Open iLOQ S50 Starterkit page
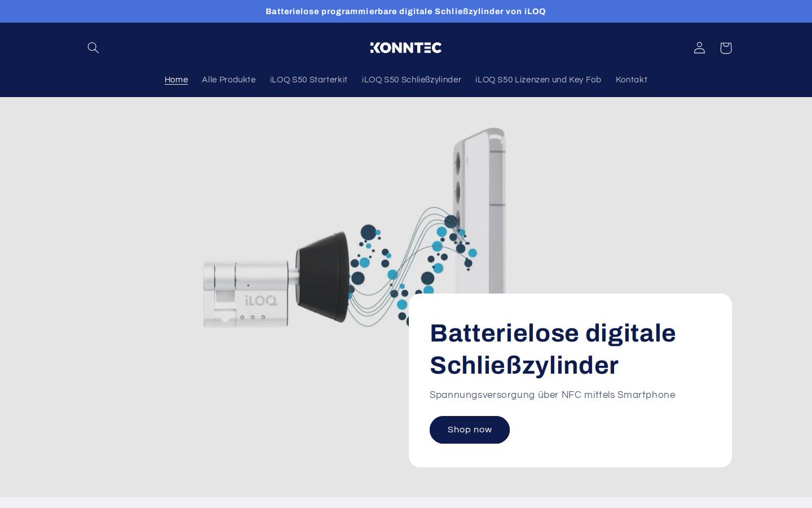This screenshot has height=508, width=812. click(x=308, y=80)
